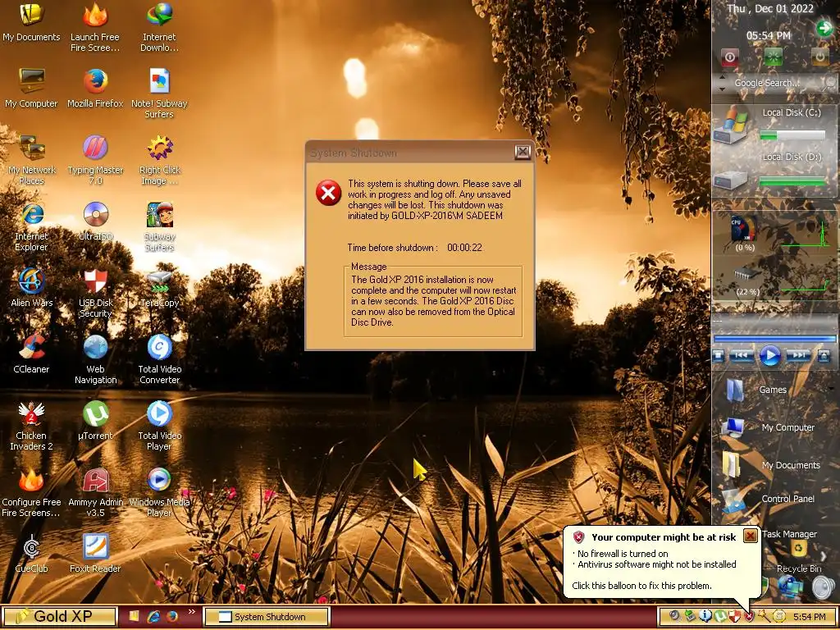Launch CCleaner from the desktop
This screenshot has height=630, width=840.
31,354
